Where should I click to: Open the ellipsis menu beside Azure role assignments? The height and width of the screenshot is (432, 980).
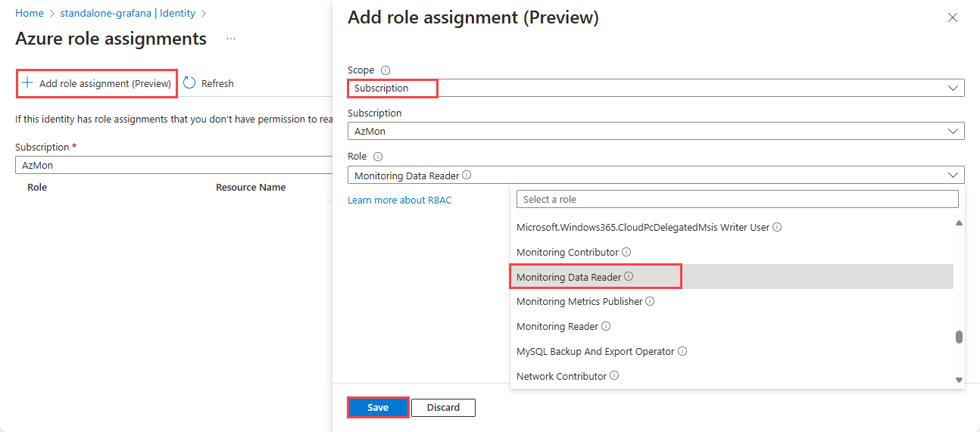click(231, 39)
